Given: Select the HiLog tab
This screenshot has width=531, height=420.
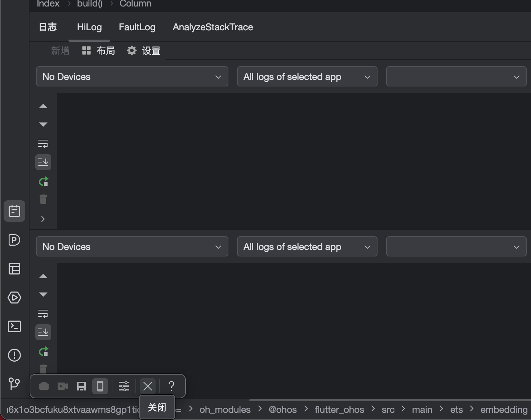Looking at the screenshot, I should (x=89, y=27).
